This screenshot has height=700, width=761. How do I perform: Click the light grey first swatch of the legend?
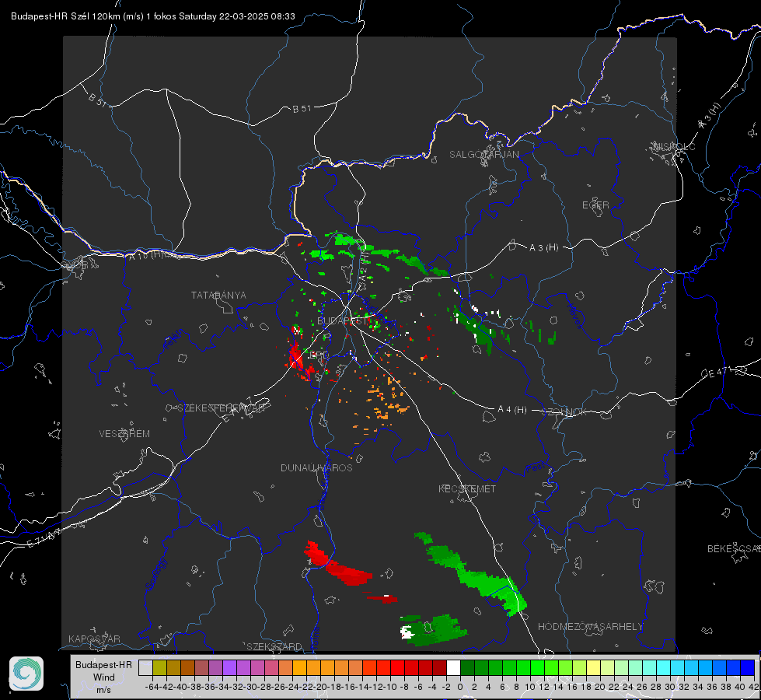coord(145,668)
